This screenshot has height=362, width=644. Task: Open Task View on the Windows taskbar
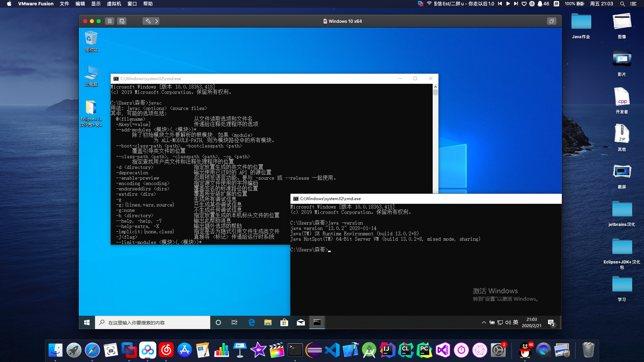point(234,322)
